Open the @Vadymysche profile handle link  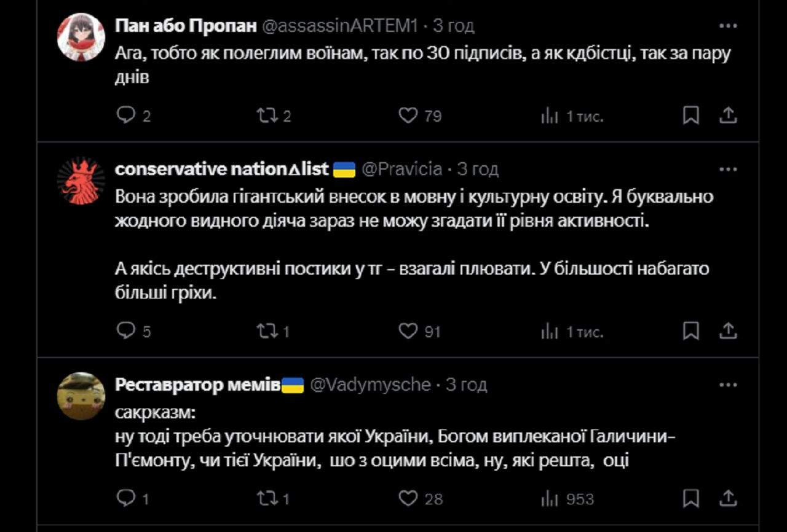pyautogui.click(x=370, y=385)
